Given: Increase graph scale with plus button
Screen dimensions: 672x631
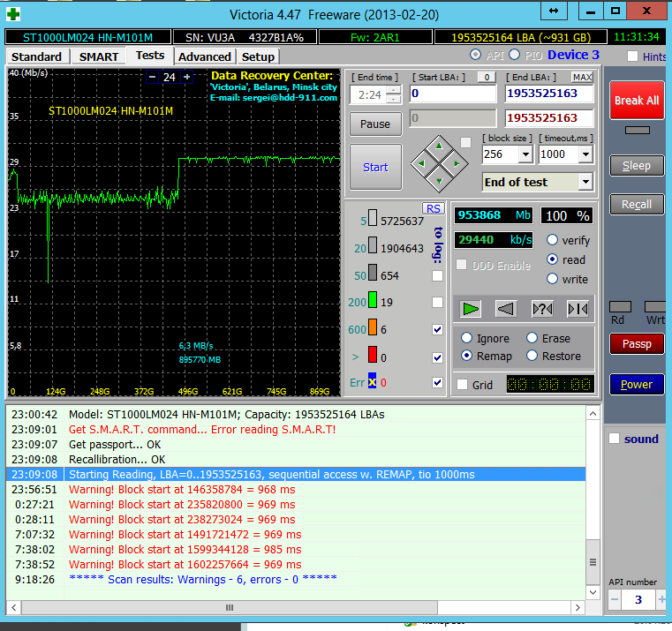Looking at the screenshot, I should click(x=187, y=77).
